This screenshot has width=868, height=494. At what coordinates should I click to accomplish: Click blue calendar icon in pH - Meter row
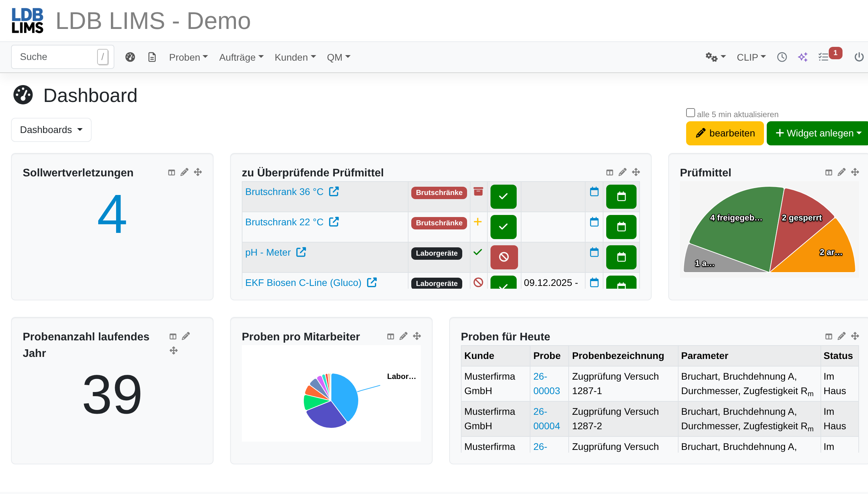pyautogui.click(x=594, y=252)
